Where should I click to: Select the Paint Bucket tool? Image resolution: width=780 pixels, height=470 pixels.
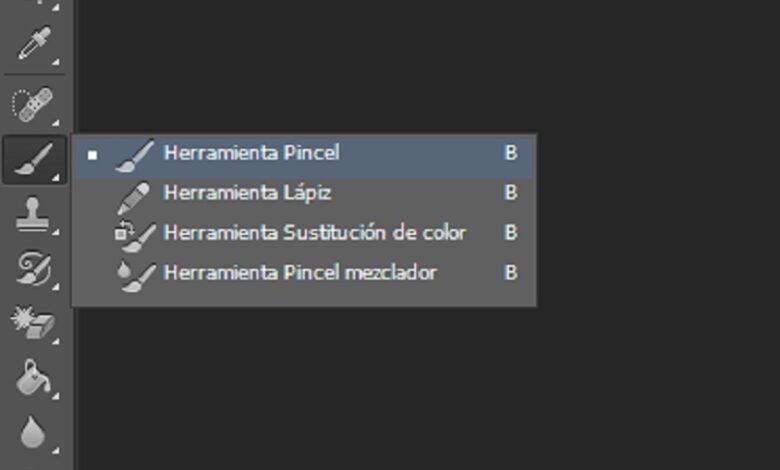[x=33, y=378]
